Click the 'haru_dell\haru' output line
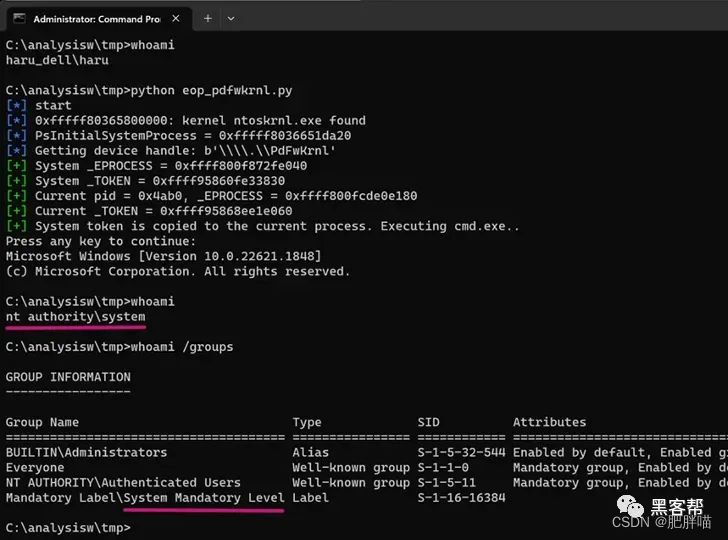Image resolution: width=728 pixels, height=540 pixels. pos(57,60)
